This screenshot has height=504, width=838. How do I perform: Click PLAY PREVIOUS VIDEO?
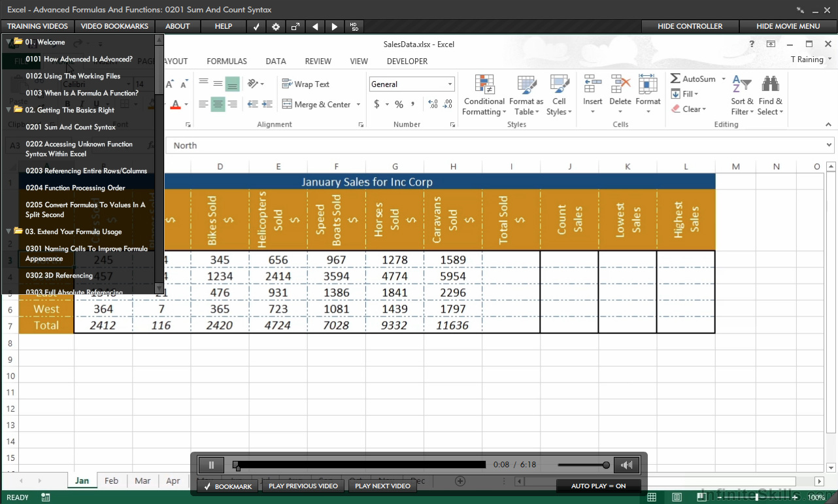[303, 486]
